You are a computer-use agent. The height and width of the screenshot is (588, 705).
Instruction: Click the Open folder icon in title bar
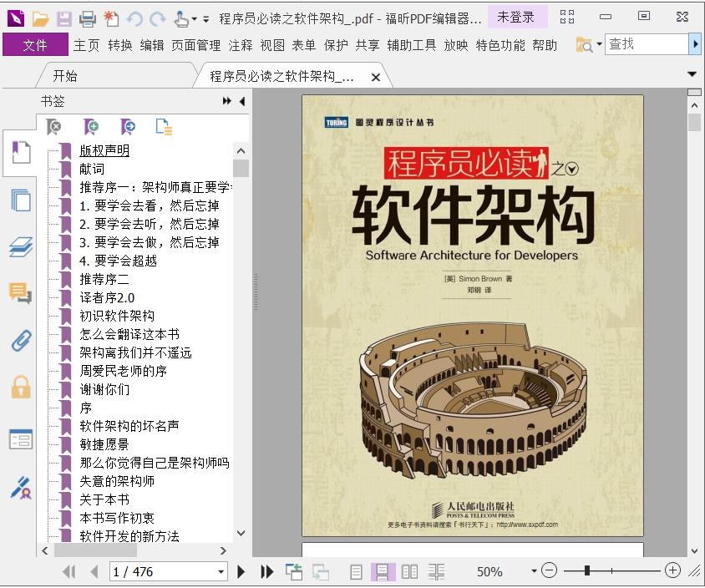[40, 19]
